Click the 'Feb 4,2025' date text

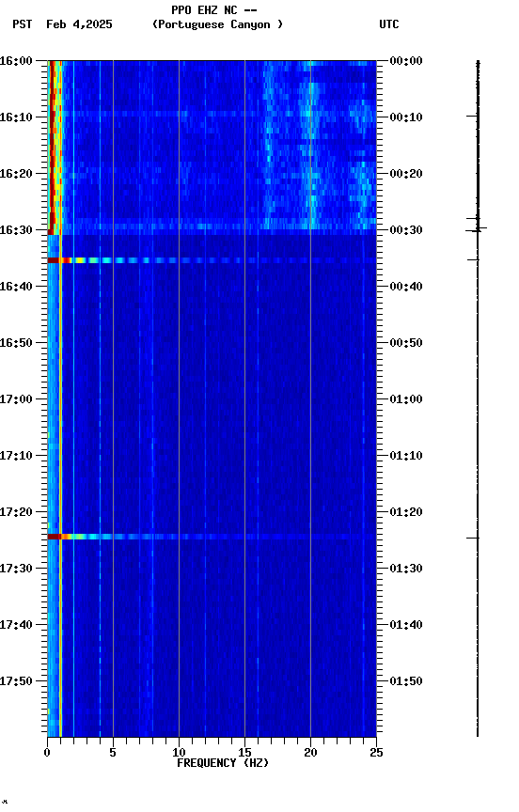pyautogui.click(x=79, y=24)
